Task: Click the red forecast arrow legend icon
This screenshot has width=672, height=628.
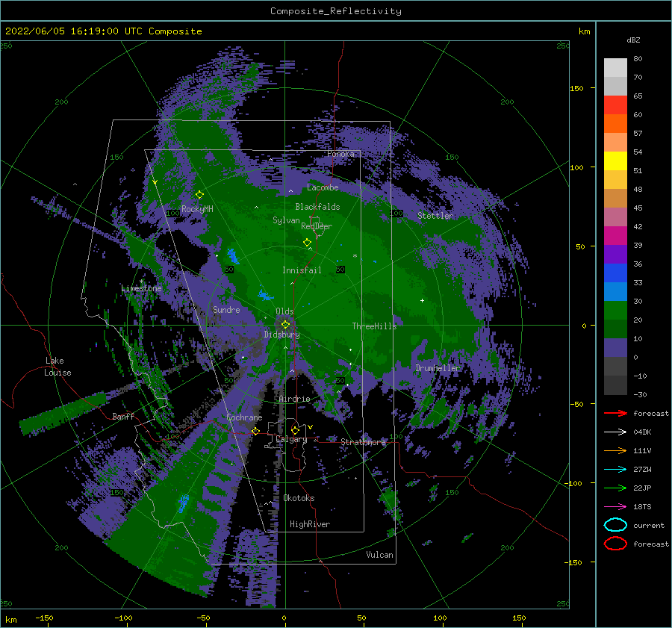Action: click(x=615, y=413)
